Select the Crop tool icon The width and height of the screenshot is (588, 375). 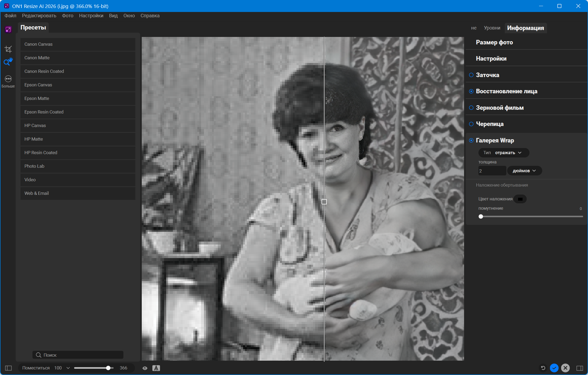(x=8, y=49)
